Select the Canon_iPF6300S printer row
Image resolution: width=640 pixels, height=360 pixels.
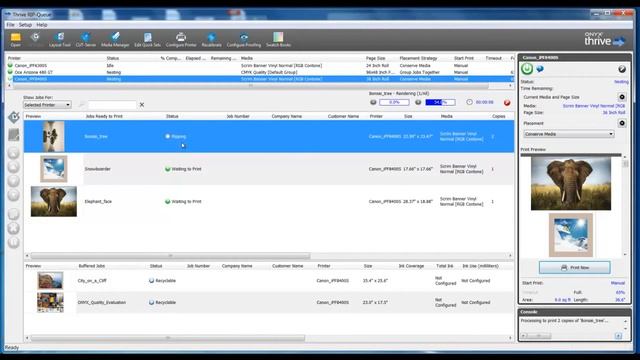[260, 65]
